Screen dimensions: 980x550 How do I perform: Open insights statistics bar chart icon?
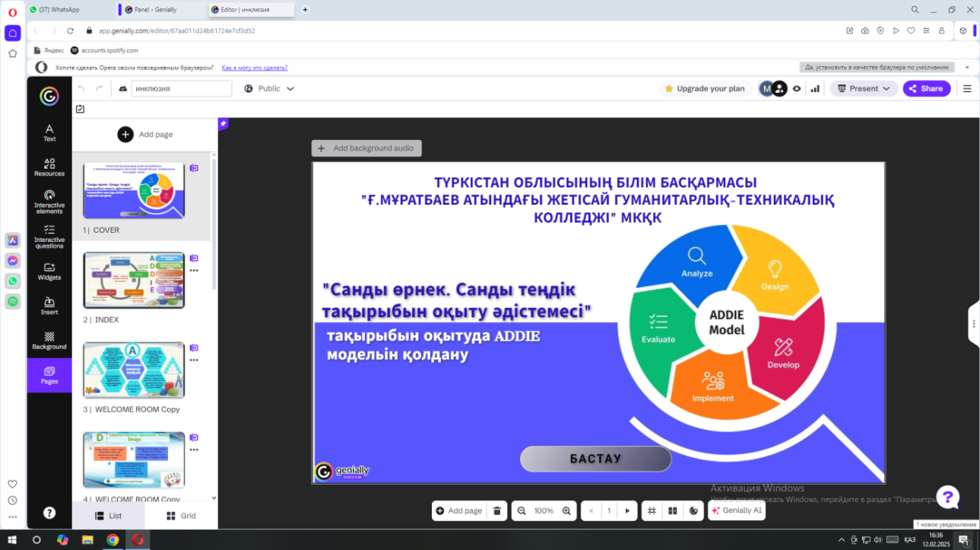tap(815, 89)
